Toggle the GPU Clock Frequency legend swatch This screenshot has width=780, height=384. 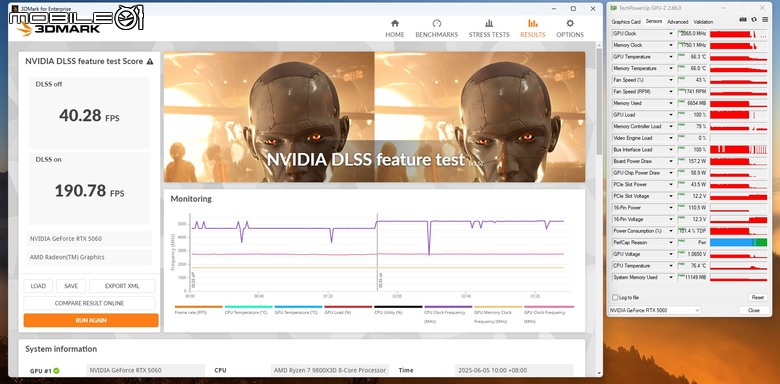click(549, 307)
